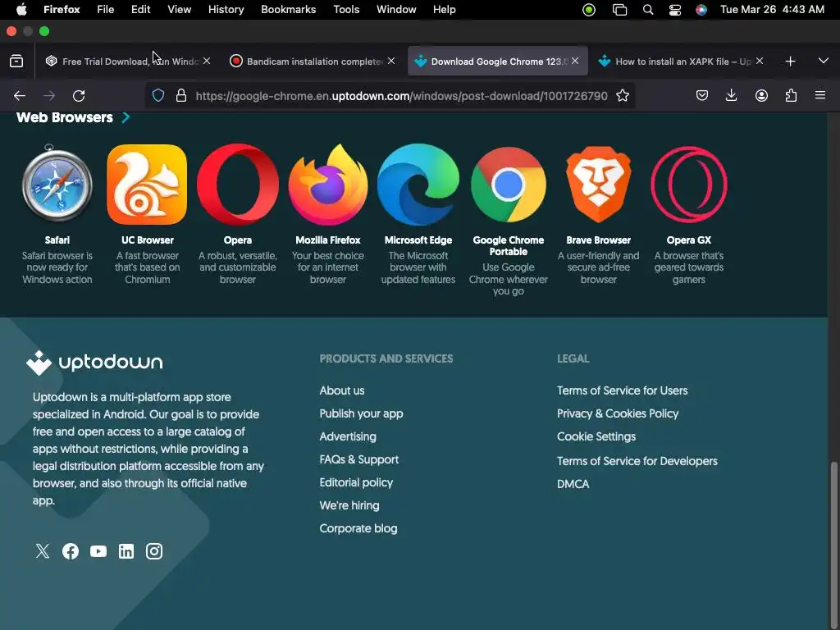The height and width of the screenshot is (630, 840).
Task: Open the Corporate blog link
Action: tap(358, 529)
